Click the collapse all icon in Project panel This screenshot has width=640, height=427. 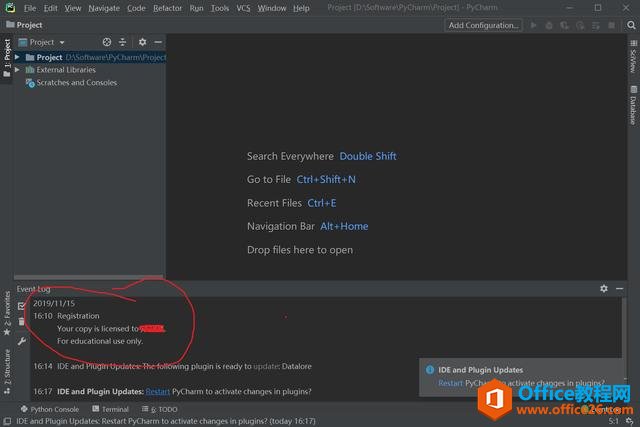pos(122,42)
